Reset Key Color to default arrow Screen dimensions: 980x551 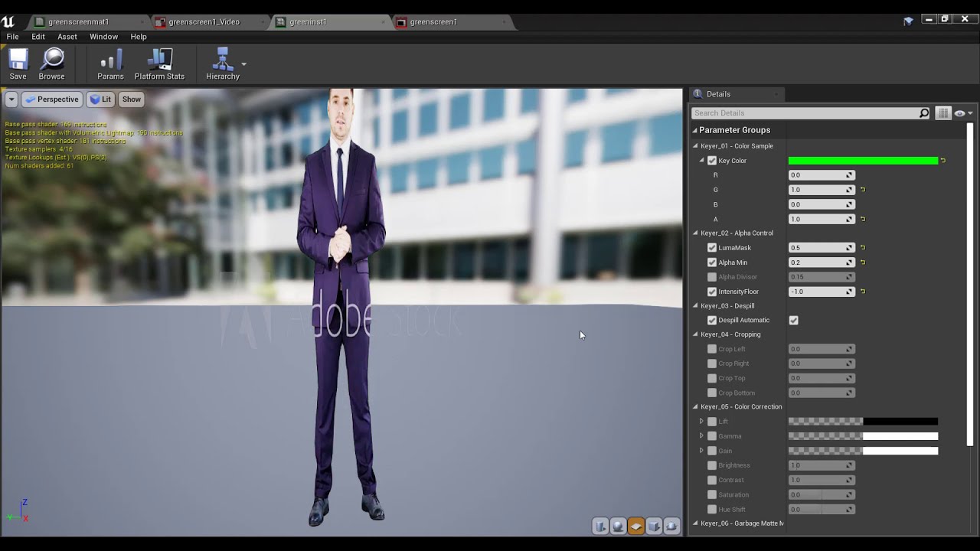pos(943,161)
